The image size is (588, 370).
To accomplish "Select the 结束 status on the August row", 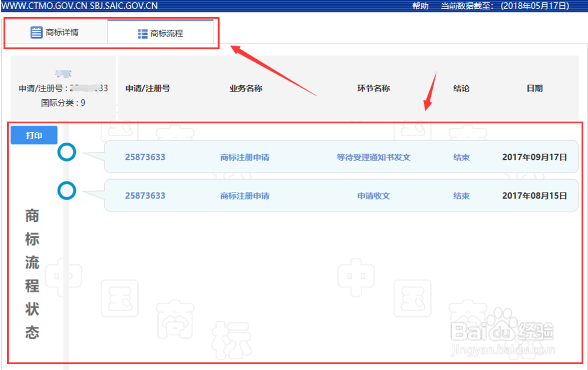I will coord(461,196).
